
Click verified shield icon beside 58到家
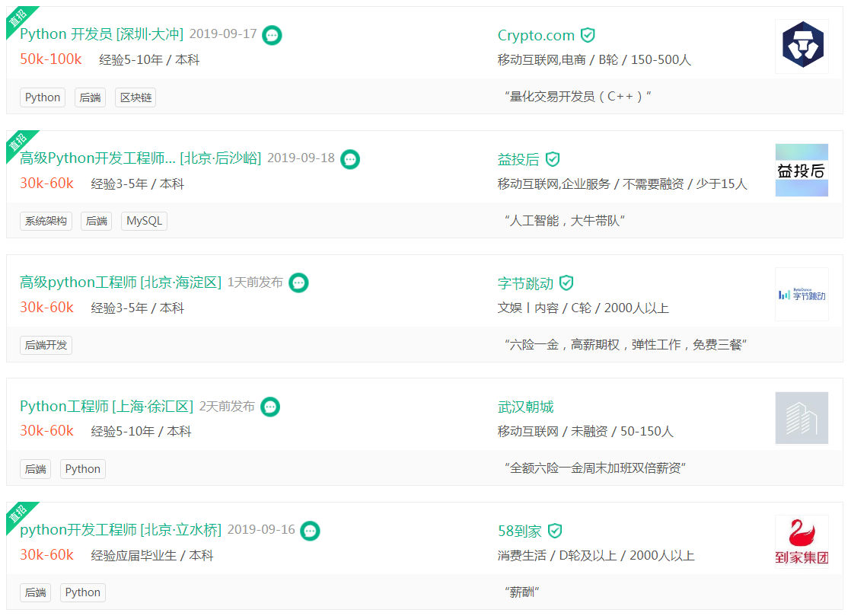coord(555,530)
